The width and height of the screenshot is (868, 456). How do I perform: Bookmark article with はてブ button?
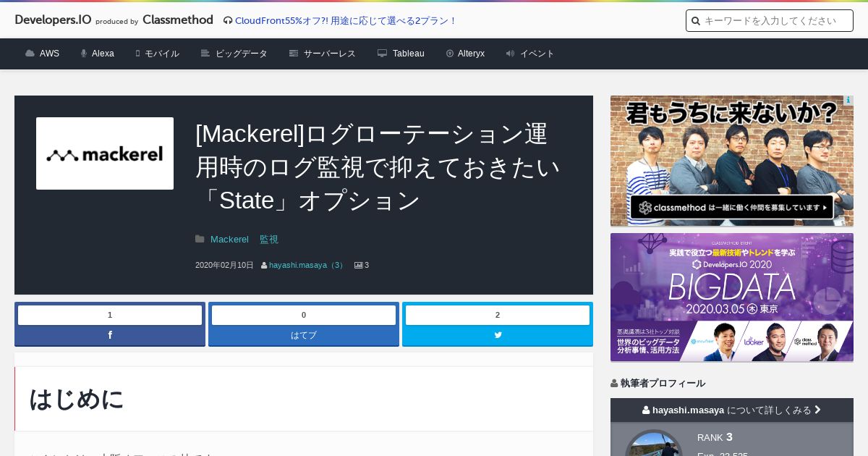(304, 335)
